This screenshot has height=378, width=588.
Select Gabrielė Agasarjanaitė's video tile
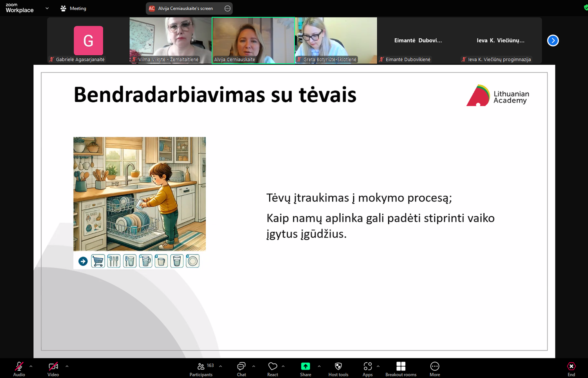pyautogui.click(x=88, y=40)
